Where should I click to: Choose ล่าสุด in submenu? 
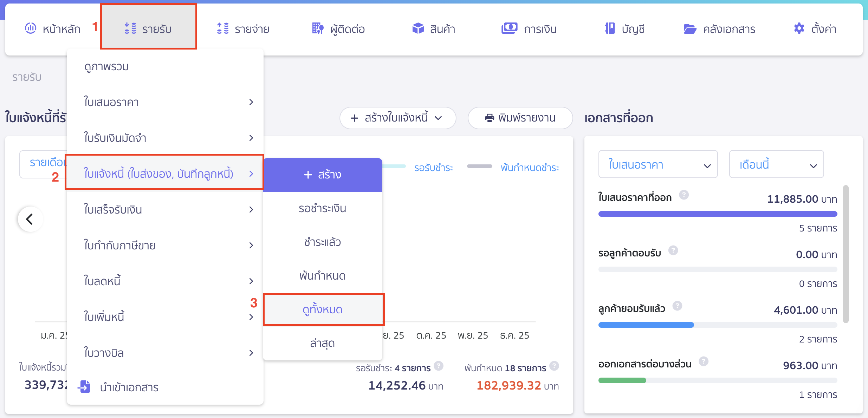pos(323,343)
